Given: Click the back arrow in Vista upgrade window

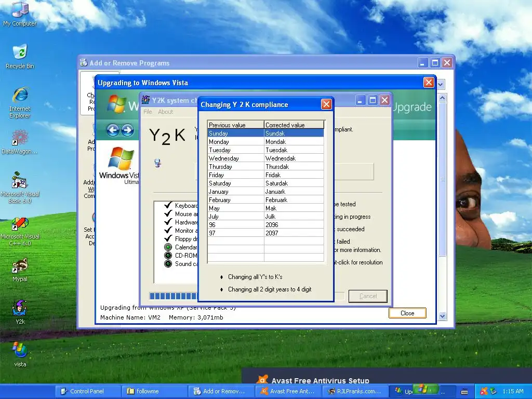Looking at the screenshot, I should [113, 130].
